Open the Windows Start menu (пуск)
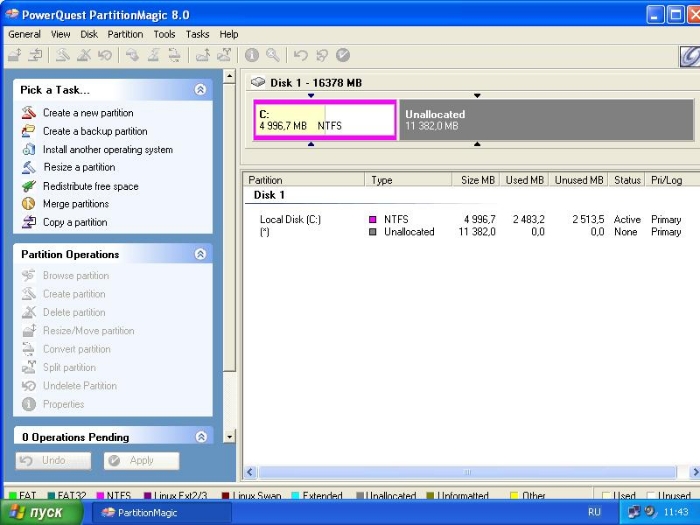 coord(37,513)
